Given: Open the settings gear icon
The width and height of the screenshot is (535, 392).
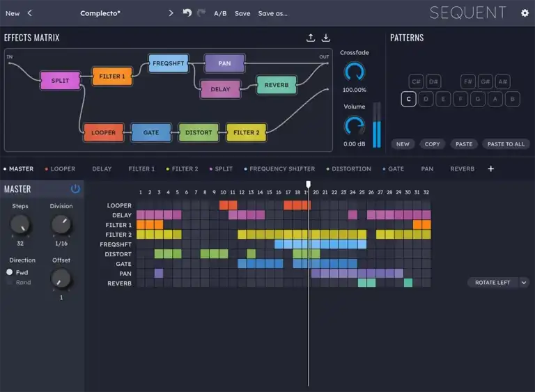Looking at the screenshot, I should pyautogui.click(x=525, y=13).
